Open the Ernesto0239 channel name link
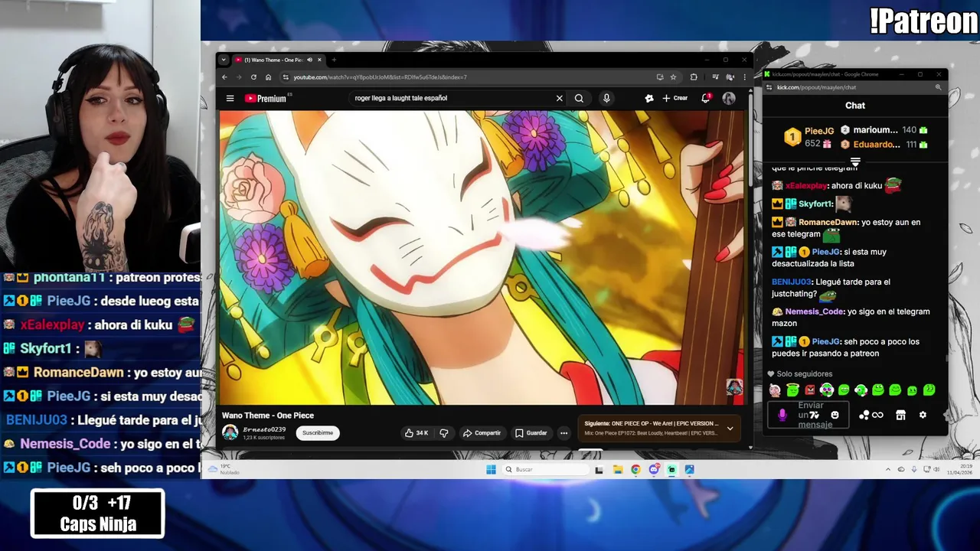 coord(264,429)
